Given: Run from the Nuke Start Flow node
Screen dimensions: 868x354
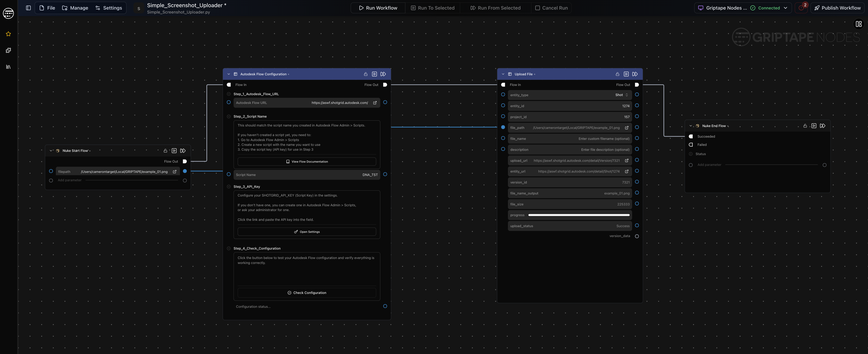Looking at the screenshot, I should [183, 151].
